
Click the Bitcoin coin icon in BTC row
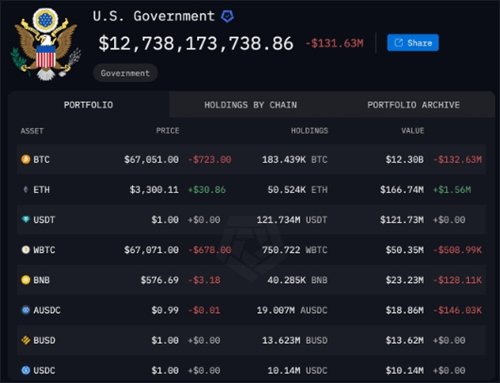(x=26, y=159)
